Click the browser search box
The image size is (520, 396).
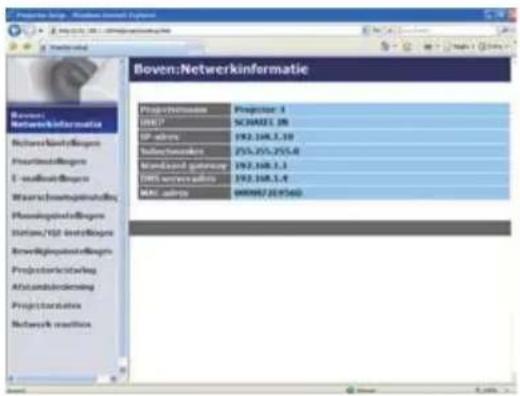(x=448, y=30)
